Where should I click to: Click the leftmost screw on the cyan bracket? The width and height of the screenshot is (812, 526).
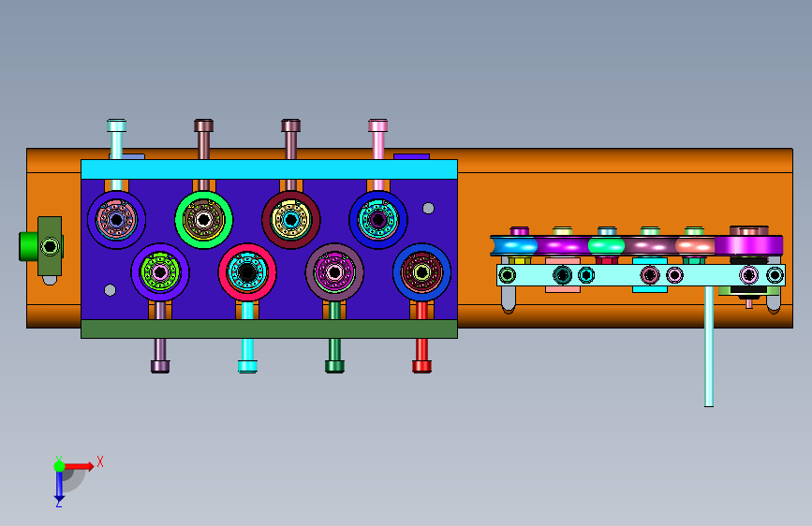tap(508, 275)
